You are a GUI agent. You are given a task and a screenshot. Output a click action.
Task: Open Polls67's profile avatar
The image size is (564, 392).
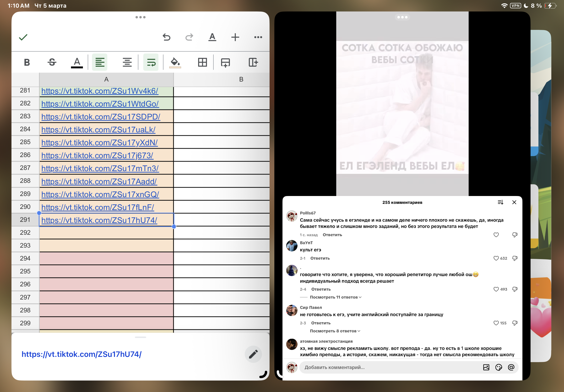click(292, 216)
